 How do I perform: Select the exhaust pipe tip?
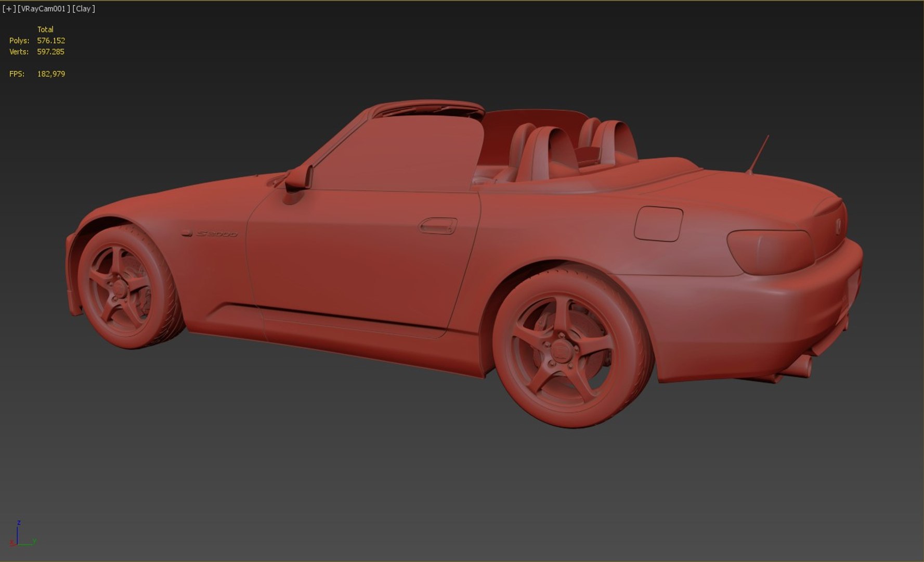click(x=798, y=366)
